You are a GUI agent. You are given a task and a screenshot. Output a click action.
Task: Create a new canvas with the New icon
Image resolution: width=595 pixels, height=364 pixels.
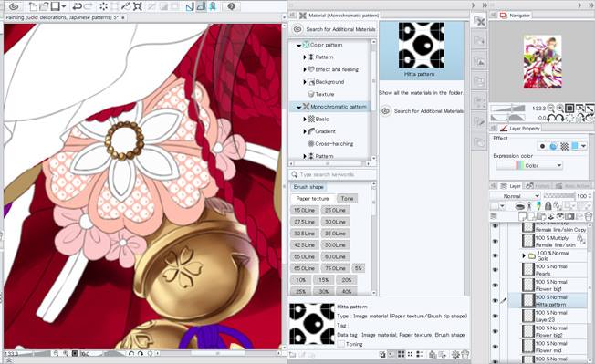coord(34,6)
